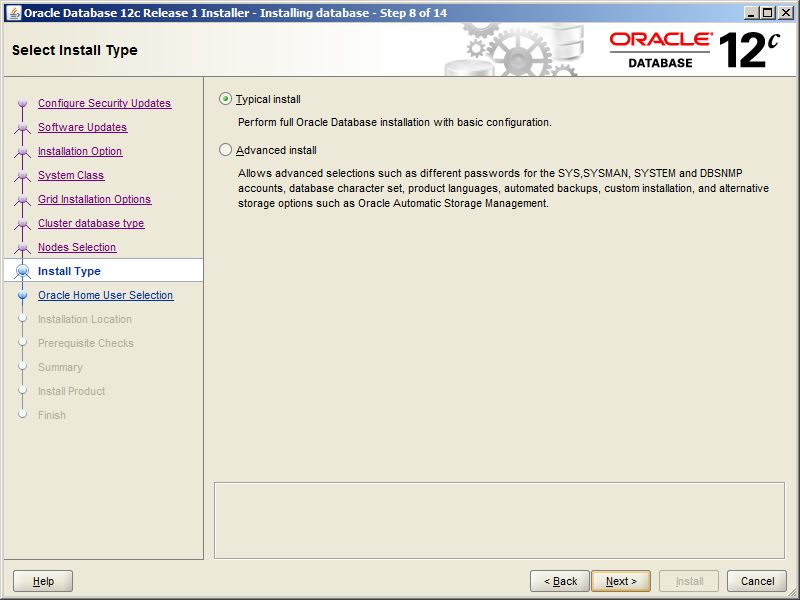Cancel the installation

click(x=757, y=581)
